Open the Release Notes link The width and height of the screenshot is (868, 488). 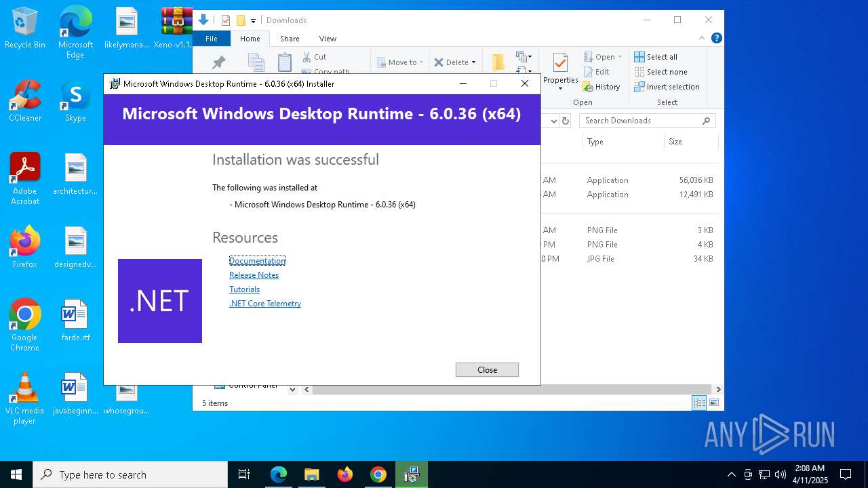(254, 275)
